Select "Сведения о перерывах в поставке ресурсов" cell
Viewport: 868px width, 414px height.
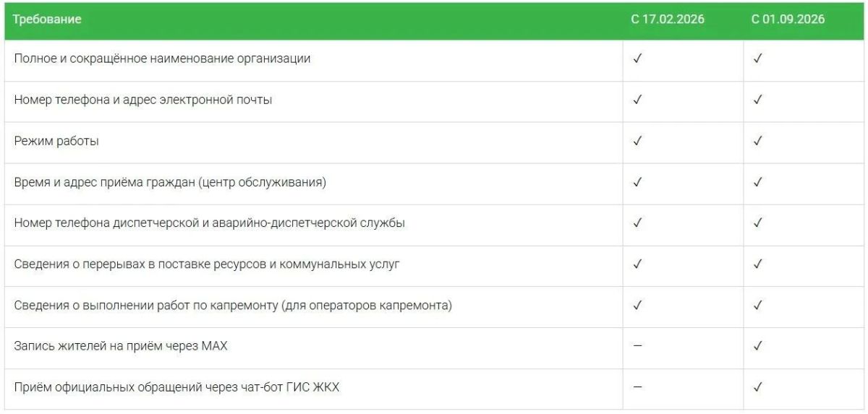click(314, 265)
